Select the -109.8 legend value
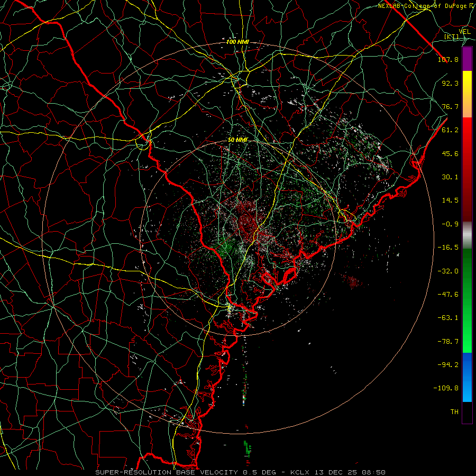 (x=446, y=388)
